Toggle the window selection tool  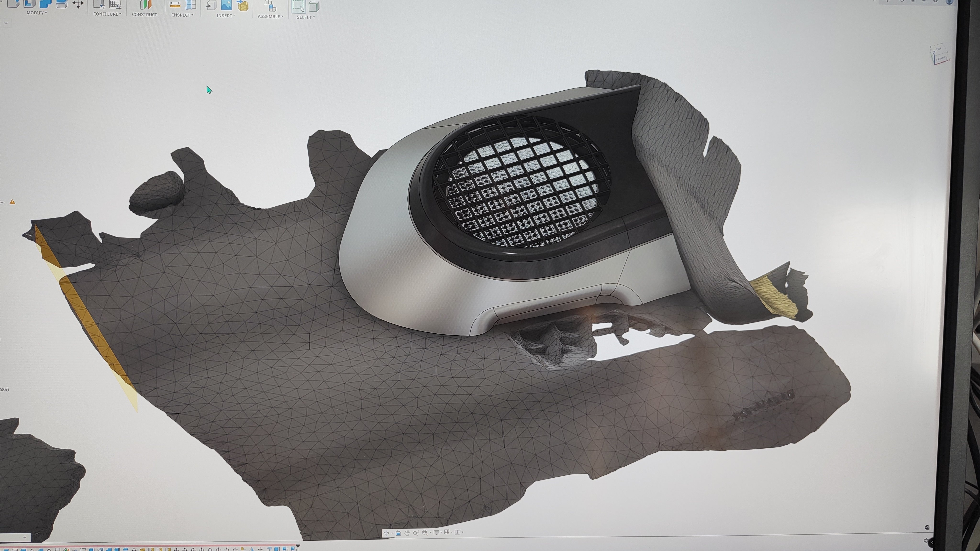[298, 6]
